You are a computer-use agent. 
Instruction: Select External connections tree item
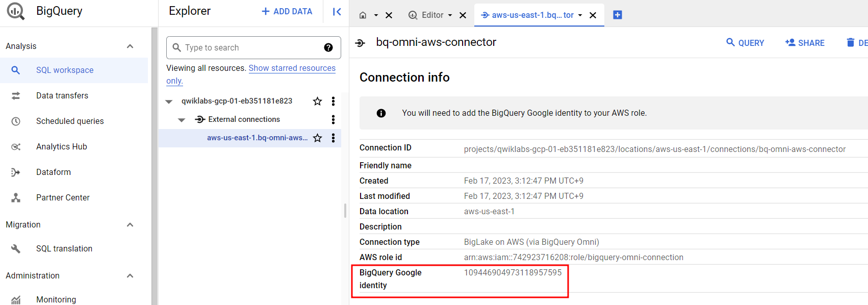(x=244, y=119)
